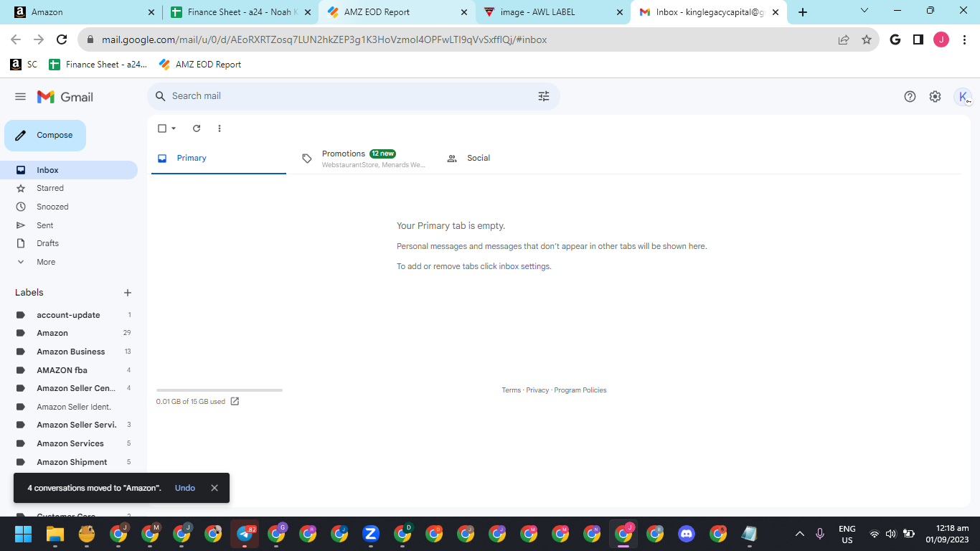980x551 pixels.
Task: Open Chrome side panel
Action: click(x=918, y=39)
